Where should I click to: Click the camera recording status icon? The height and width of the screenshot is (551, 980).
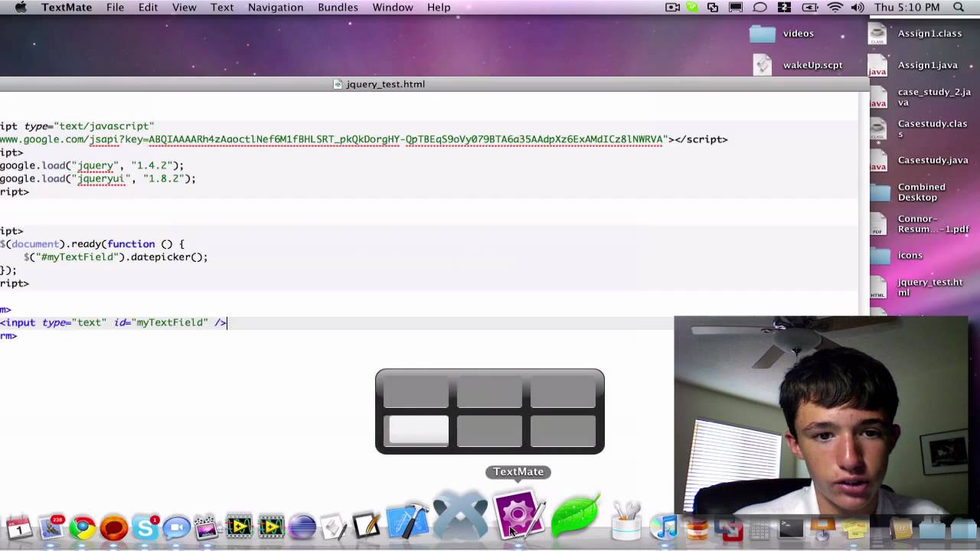[x=672, y=8]
